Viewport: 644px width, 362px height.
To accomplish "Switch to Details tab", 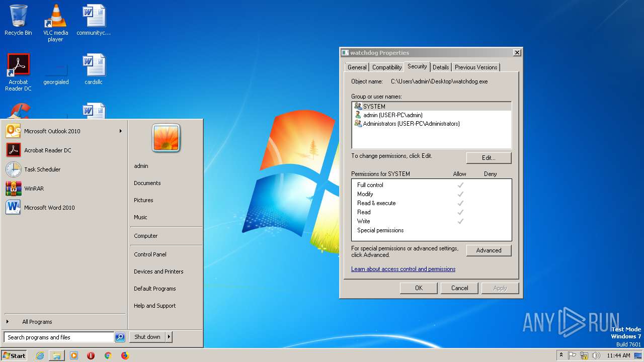I will coord(441,67).
